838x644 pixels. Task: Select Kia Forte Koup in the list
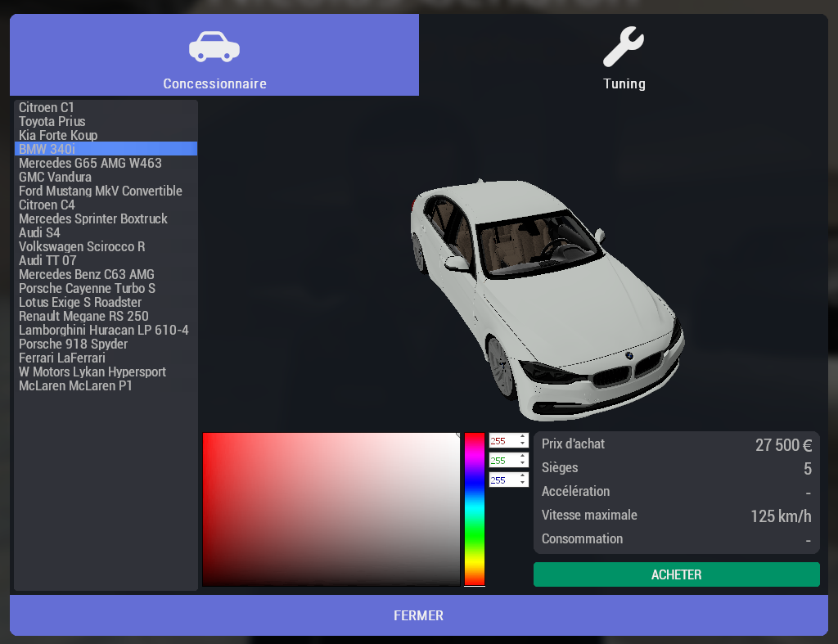(x=106, y=135)
